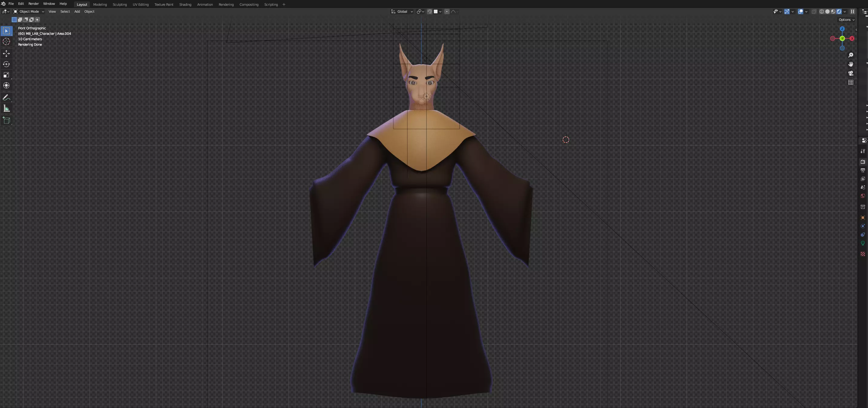Screen dimensions: 868x408
Task: Open the pivot point dropdown
Action: click(420, 12)
